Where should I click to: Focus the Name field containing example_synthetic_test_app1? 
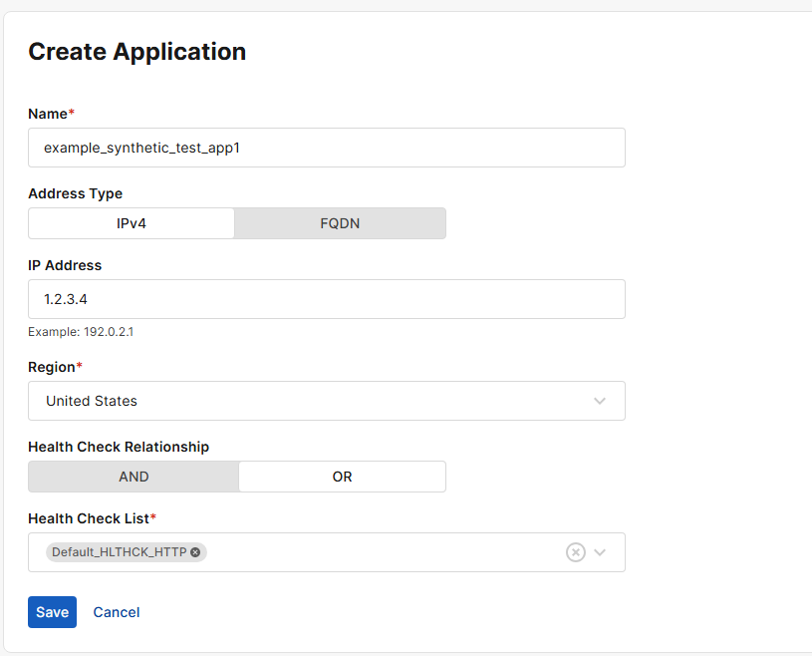coord(326,148)
